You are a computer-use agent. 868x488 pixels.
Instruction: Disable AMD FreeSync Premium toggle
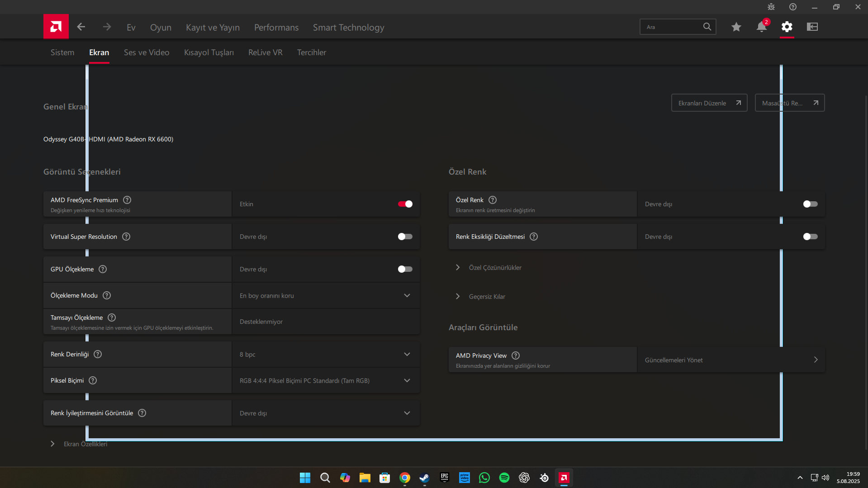(405, 204)
